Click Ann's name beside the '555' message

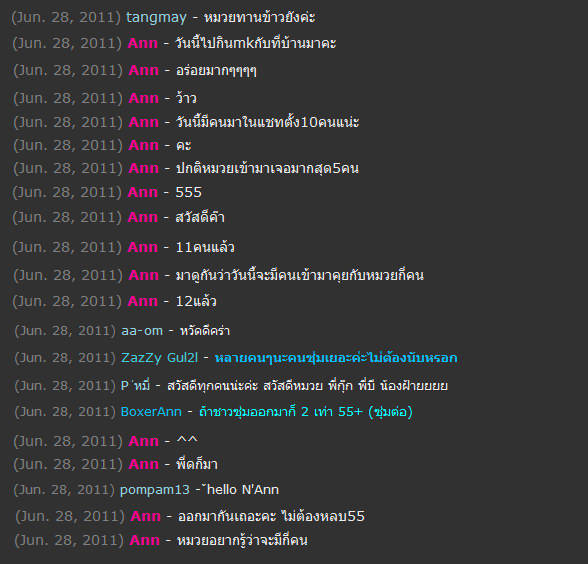(142, 192)
